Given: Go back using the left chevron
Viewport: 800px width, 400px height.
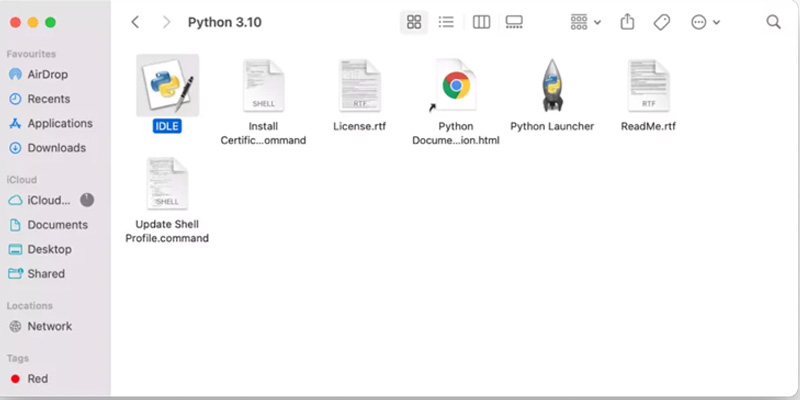Looking at the screenshot, I should 136,22.
